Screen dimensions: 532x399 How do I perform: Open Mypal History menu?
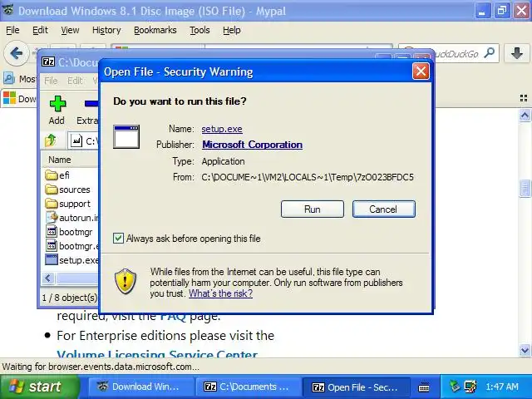[x=106, y=30]
